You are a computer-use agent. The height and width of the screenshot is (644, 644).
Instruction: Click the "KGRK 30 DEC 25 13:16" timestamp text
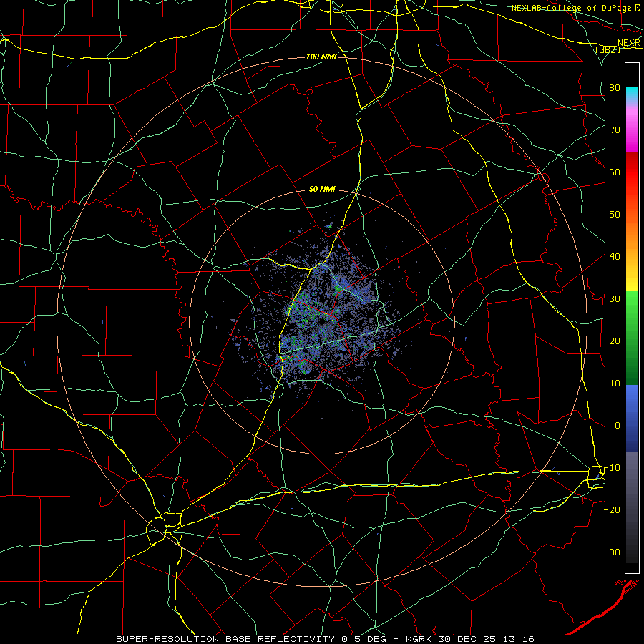pos(470,639)
